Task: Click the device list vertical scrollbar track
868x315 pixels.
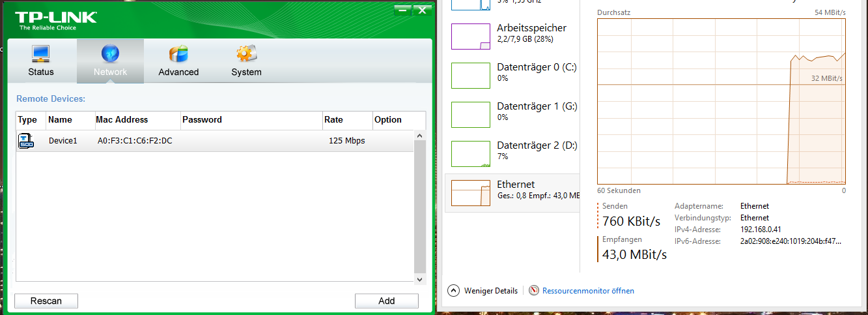Action: click(420, 207)
